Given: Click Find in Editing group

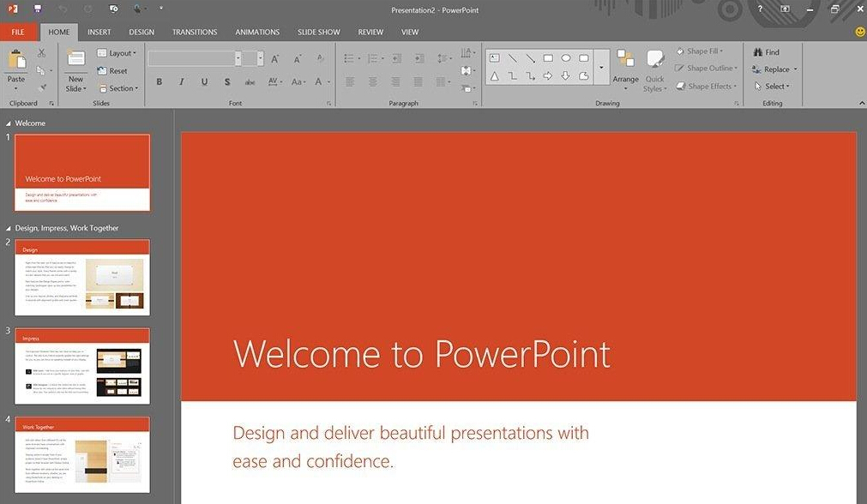Looking at the screenshot, I should (x=767, y=52).
